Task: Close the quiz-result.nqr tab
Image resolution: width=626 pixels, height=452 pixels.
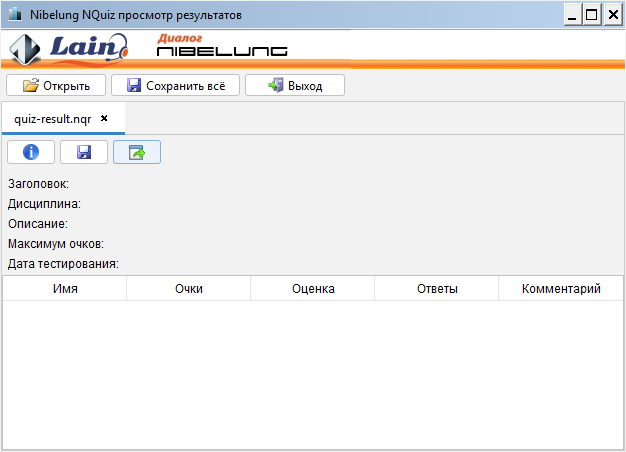Action: click(104, 118)
